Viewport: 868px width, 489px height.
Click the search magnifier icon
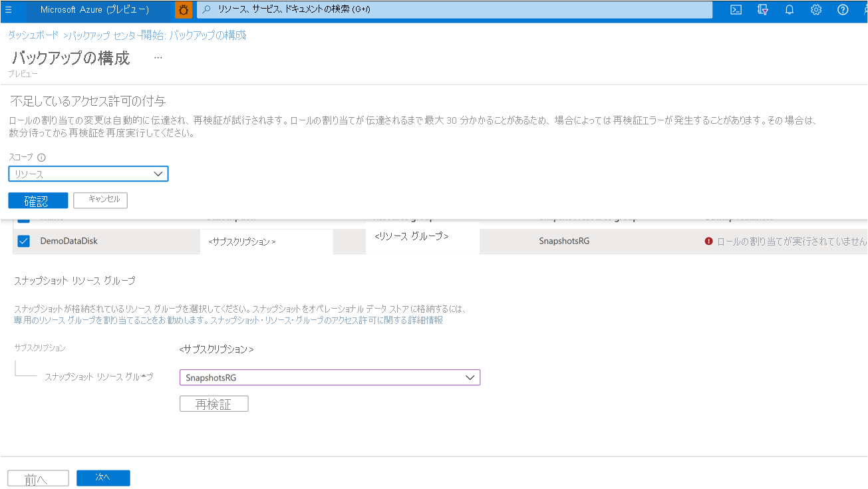click(206, 10)
